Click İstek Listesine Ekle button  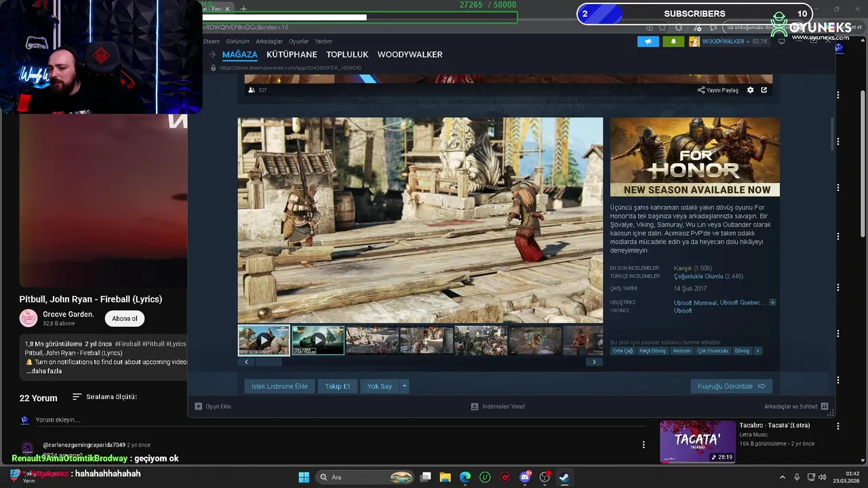point(279,386)
